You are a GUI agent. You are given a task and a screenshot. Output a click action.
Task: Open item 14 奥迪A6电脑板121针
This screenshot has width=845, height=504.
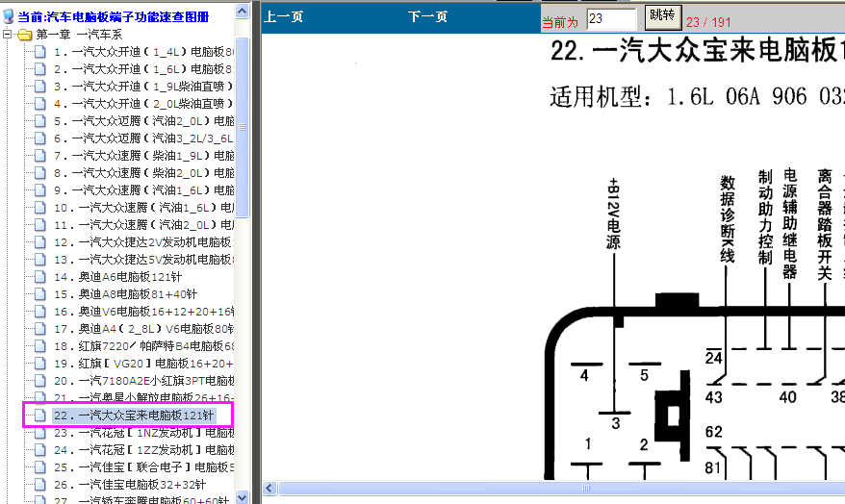tap(117, 277)
